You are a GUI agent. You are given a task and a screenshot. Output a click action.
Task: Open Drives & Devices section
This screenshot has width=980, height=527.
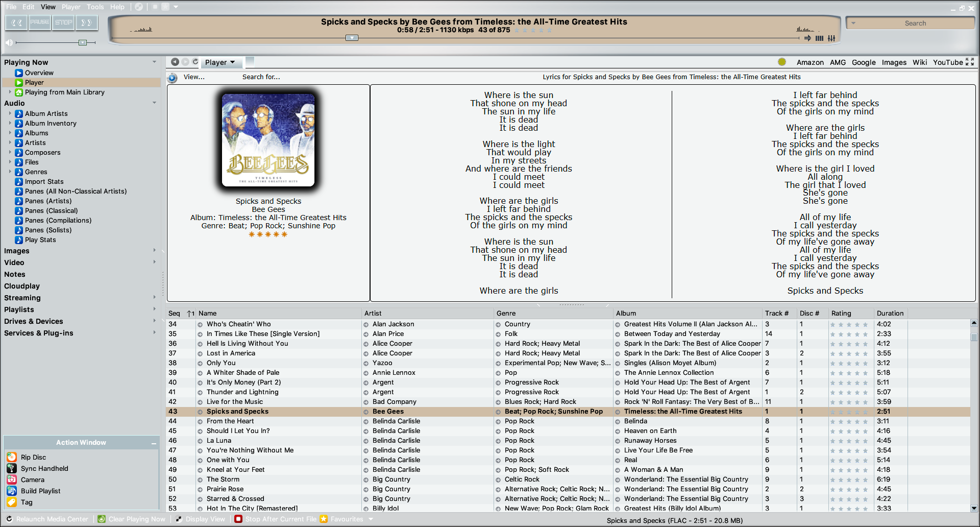click(x=34, y=321)
